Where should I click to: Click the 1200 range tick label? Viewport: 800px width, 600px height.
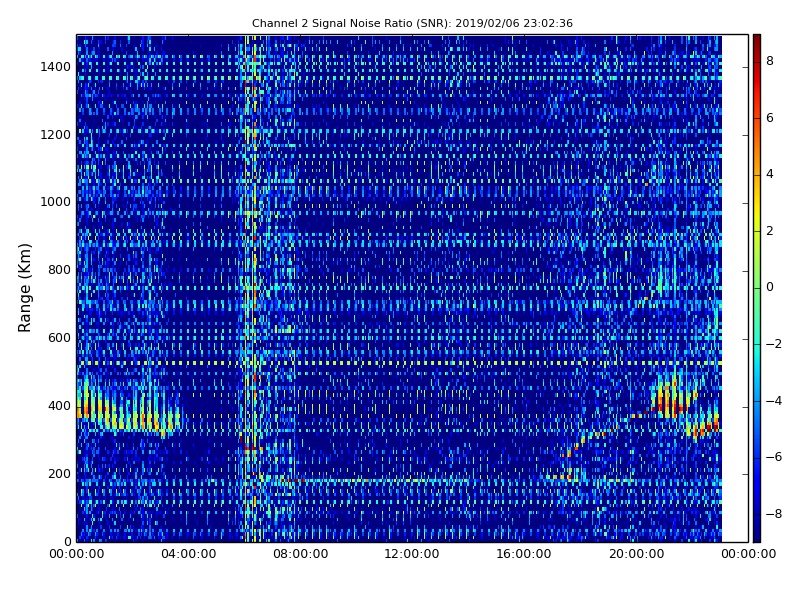pos(55,135)
